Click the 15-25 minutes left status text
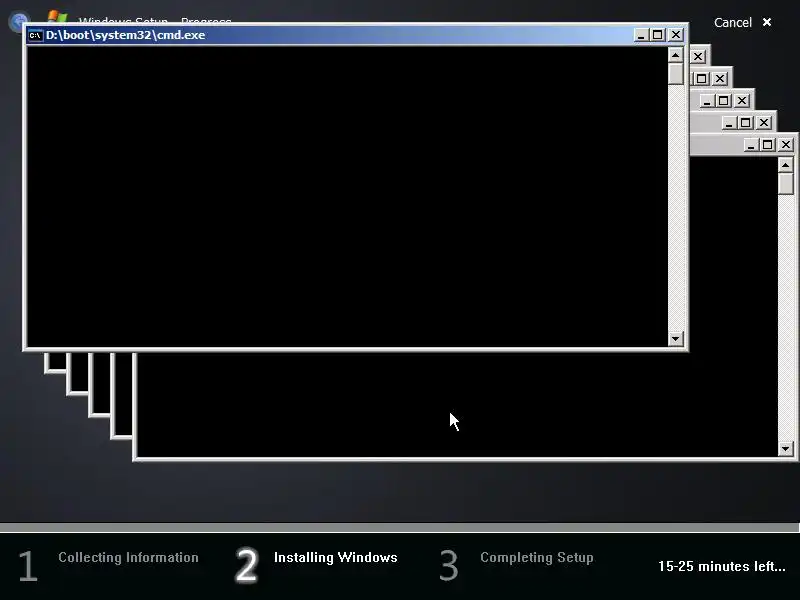The width and height of the screenshot is (800, 600). coord(721,566)
